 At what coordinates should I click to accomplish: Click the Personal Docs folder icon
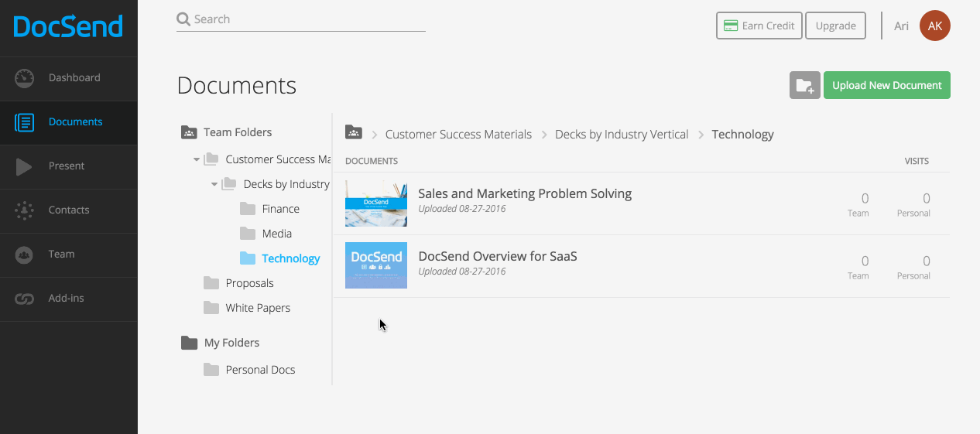coord(211,370)
